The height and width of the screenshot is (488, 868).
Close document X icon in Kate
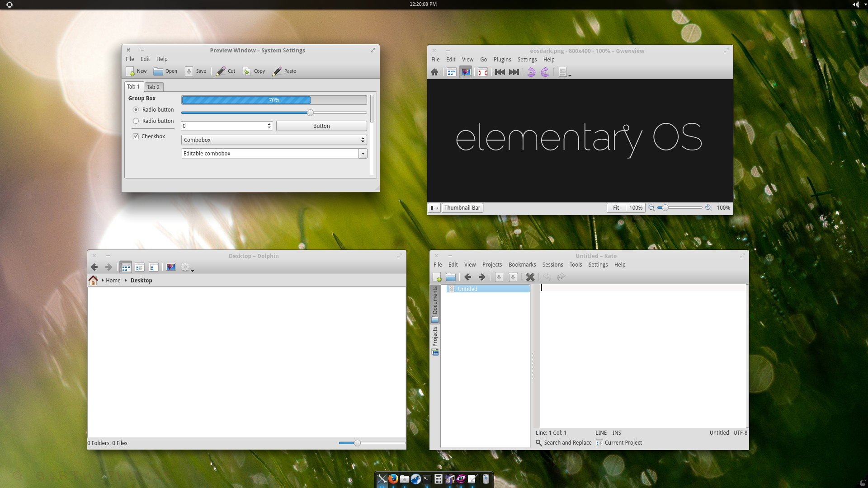[530, 277]
